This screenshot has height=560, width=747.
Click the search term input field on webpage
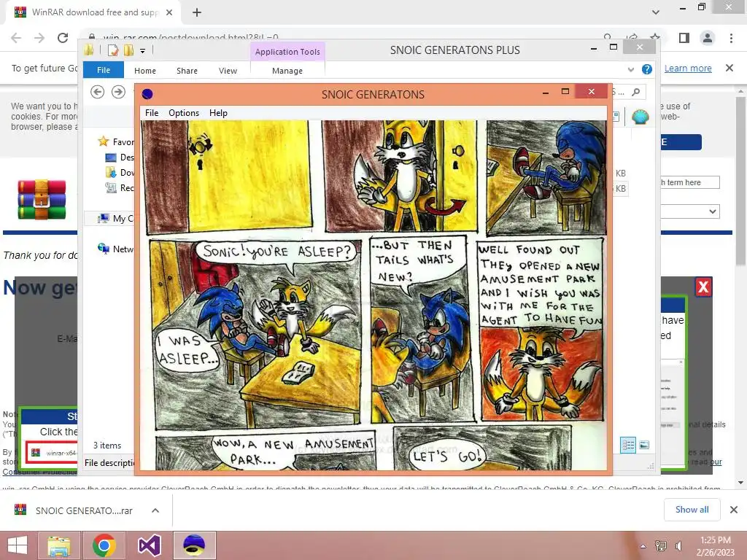click(690, 182)
